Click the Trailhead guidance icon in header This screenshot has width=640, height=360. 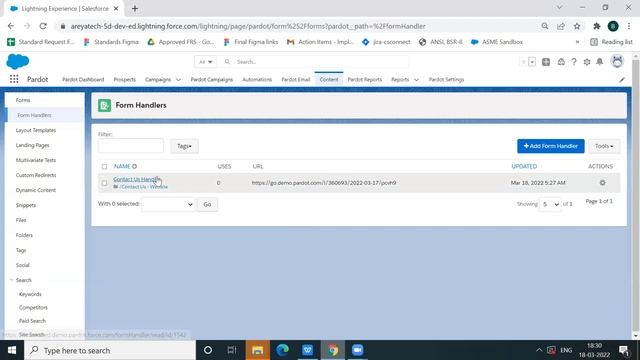(561, 62)
